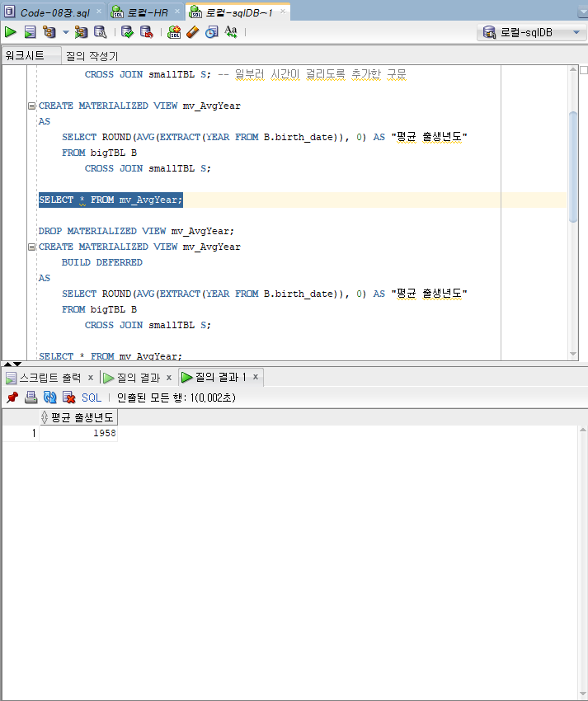Viewport: 588px width, 701px height.
Task: Click the 평균 출생년도 column header
Action: (x=78, y=417)
